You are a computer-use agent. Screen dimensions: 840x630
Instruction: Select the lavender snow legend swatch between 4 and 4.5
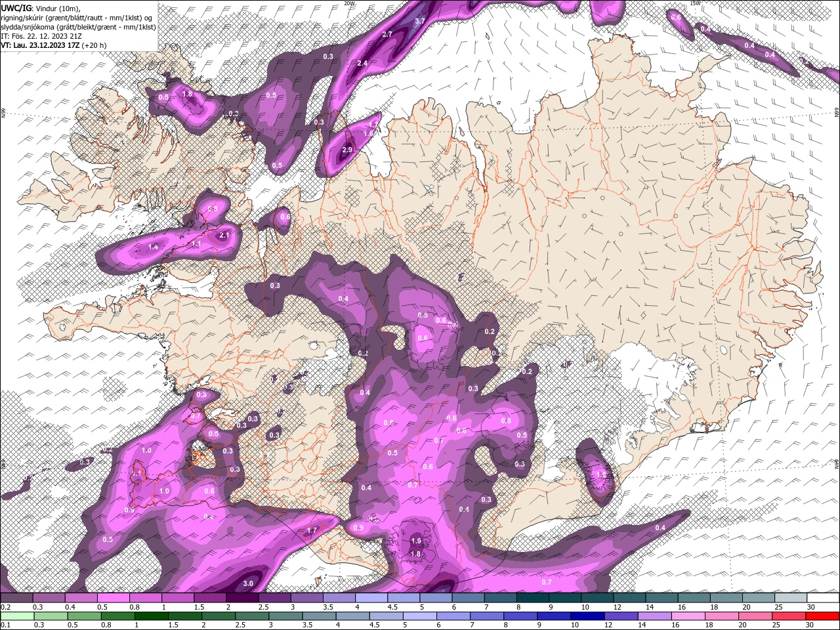coord(371,598)
